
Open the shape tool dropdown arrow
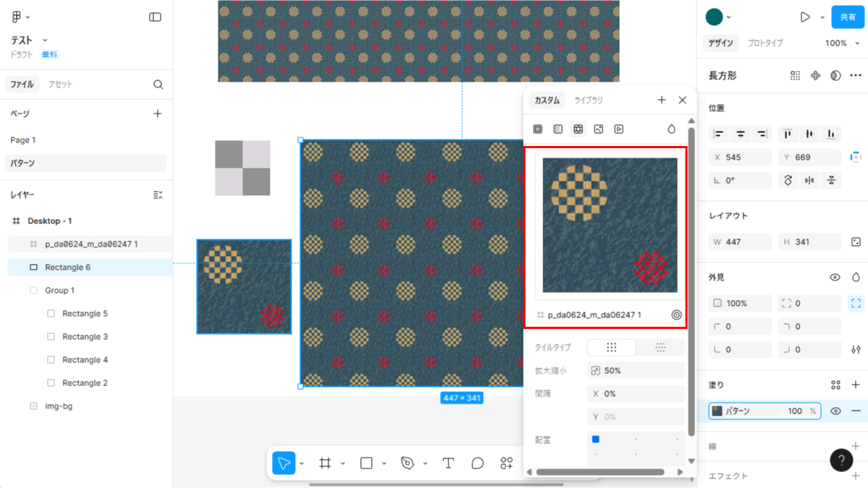tap(384, 463)
